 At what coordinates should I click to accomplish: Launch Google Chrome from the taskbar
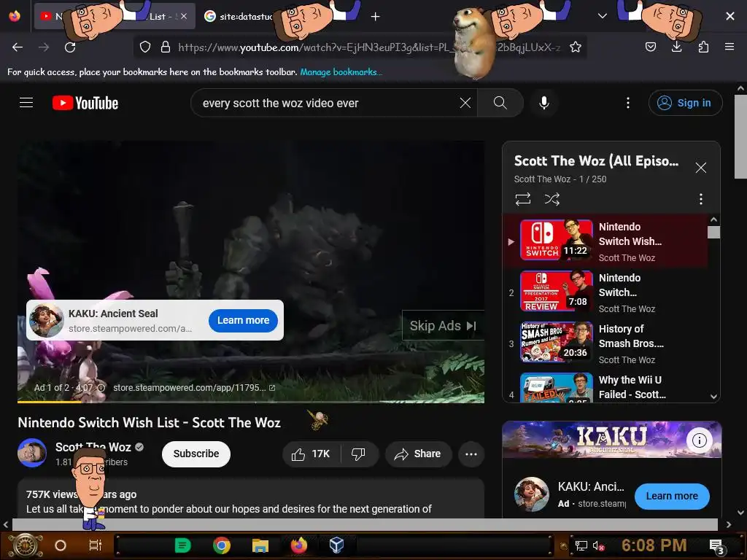tap(222, 545)
